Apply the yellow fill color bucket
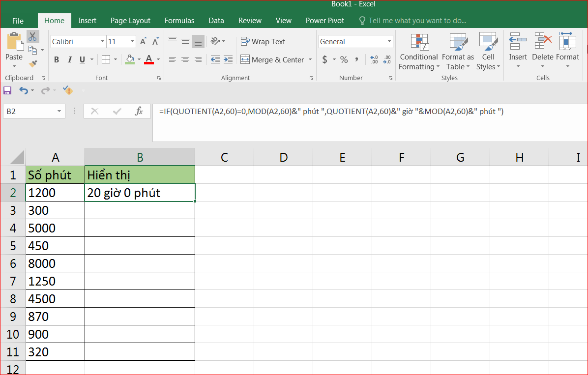This screenshot has width=588, height=375. (130, 59)
